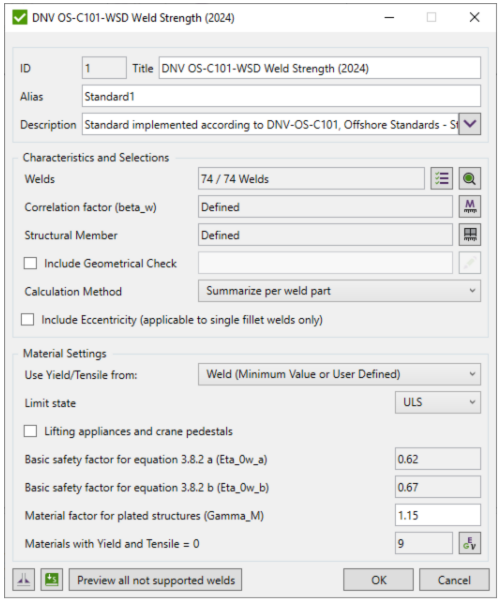502x603 pixels.
Task: Click the Gamma_M material factor field
Action: tap(438, 515)
